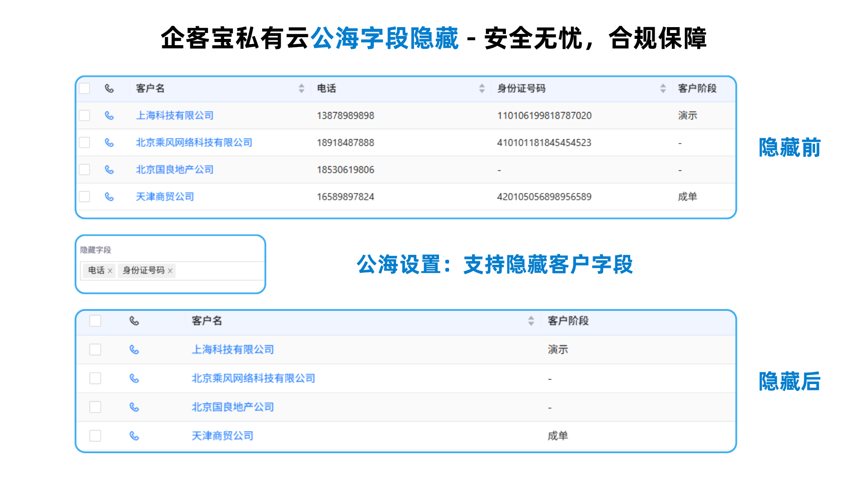The width and height of the screenshot is (868, 488).
Task: Check the select-all box in top table header
Action: (85, 88)
